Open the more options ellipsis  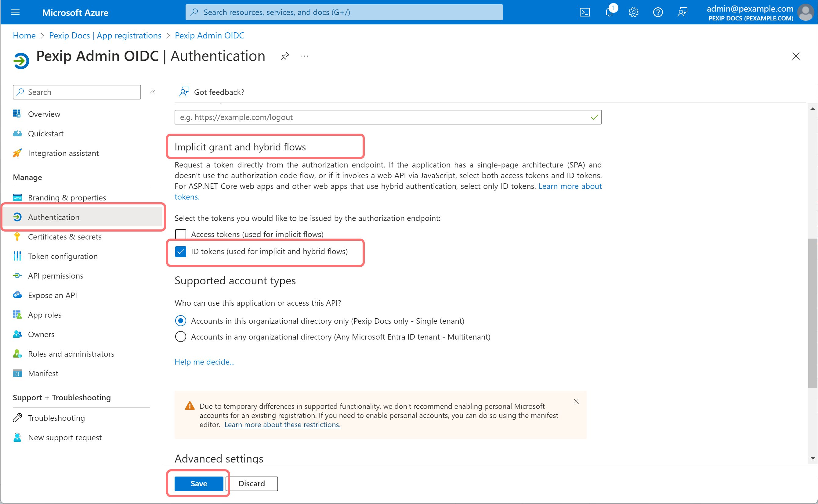[304, 56]
